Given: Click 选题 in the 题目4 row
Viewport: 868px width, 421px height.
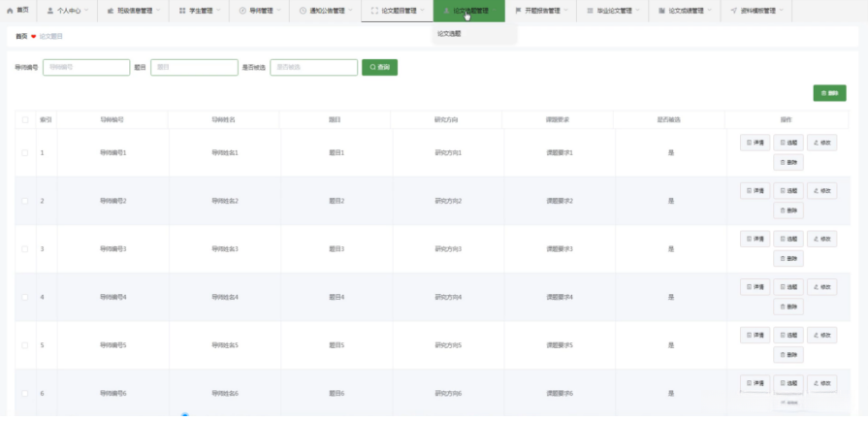Looking at the screenshot, I should point(788,287).
